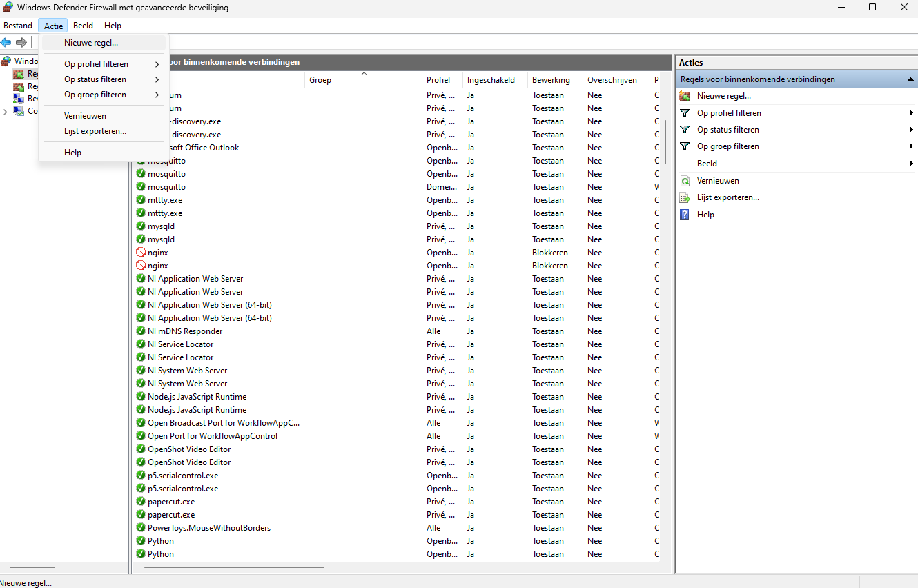The height and width of the screenshot is (588, 918).
Task: Click the blue question mark Help icon
Action: 685,215
